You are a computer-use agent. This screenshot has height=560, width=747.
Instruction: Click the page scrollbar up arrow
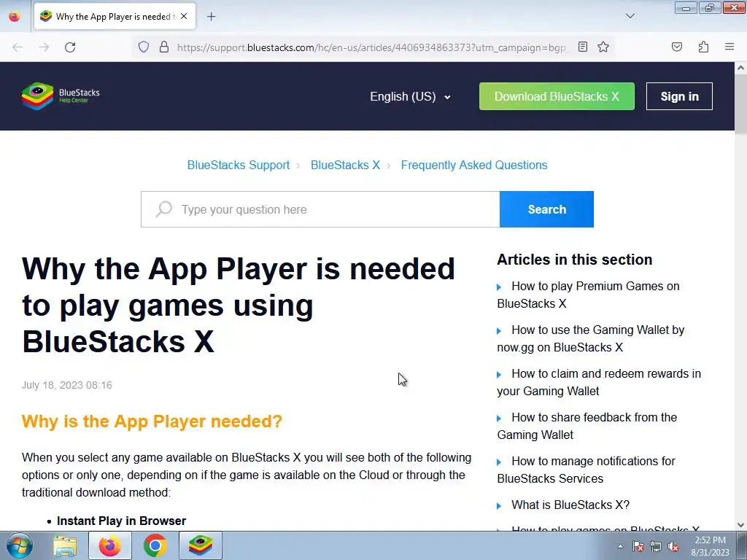click(x=740, y=68)
